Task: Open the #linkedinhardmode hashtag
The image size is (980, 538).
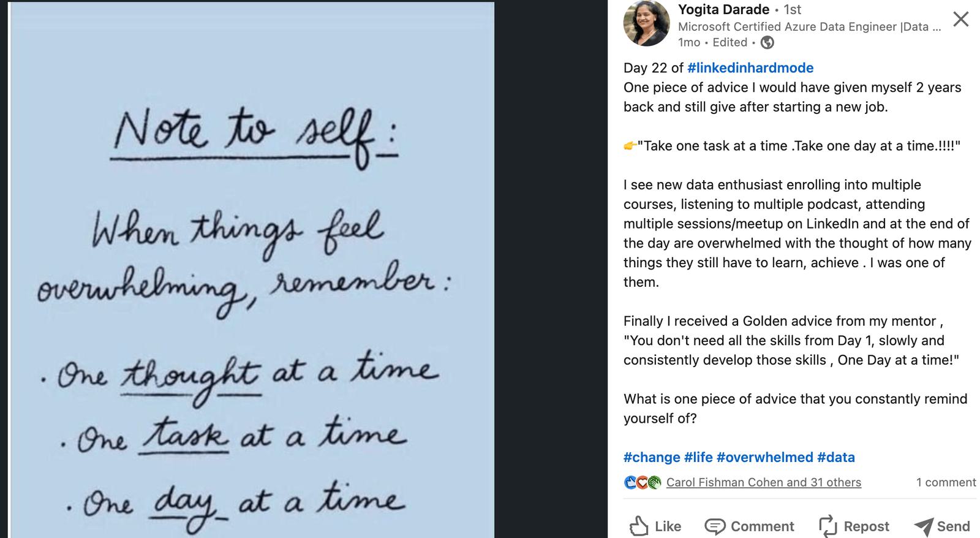Action: pyautogui.click(x=750, y=68)
